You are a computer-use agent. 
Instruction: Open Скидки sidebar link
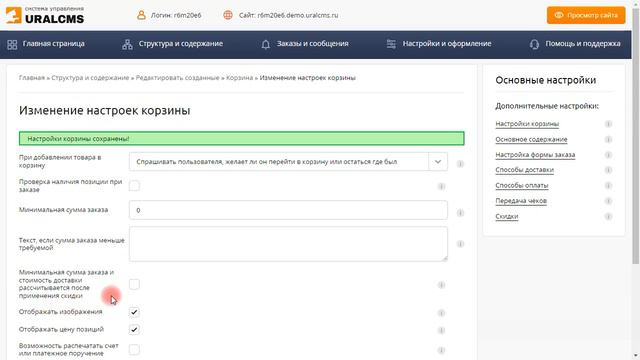pos(507,216)
